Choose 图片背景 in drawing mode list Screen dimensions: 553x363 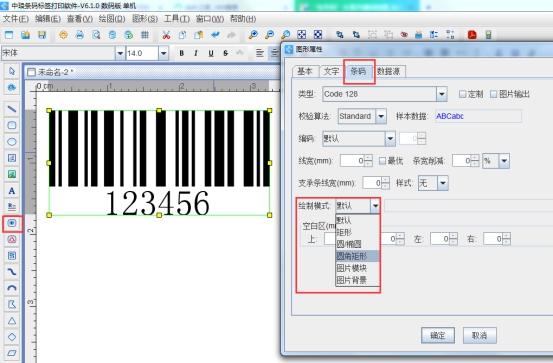pos(357,280)
